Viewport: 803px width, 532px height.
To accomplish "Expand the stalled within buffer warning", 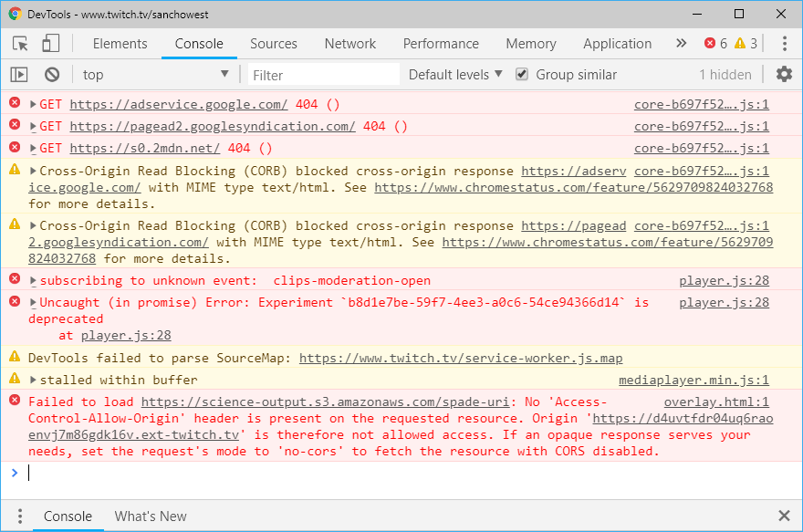I will pos(33,380).
